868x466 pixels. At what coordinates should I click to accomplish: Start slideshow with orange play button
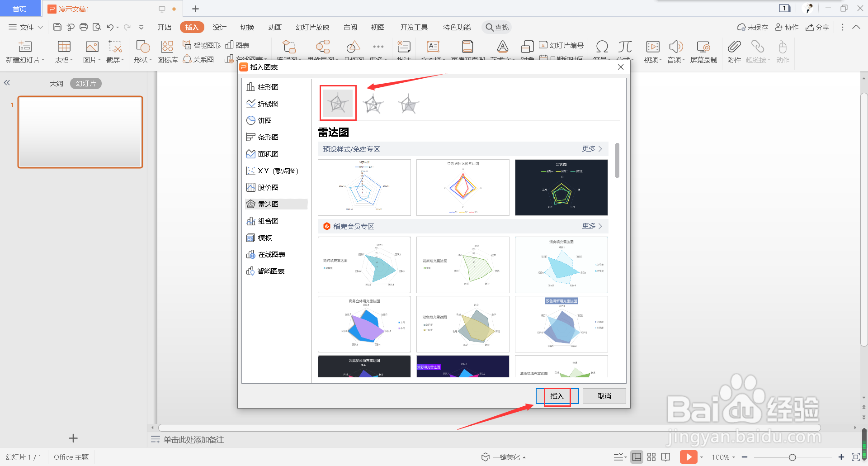688,457
